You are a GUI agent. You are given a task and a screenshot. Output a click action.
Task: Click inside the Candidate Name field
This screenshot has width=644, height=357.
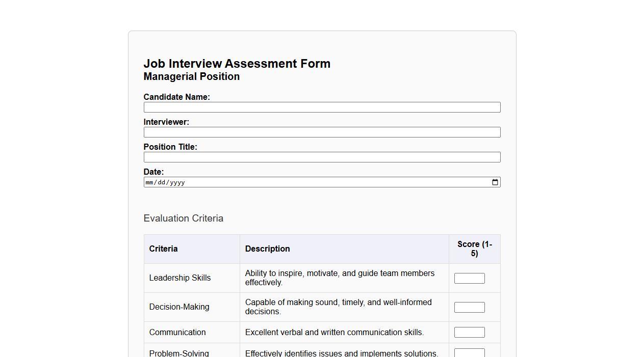pyautogui.click(x=322, y=107)
